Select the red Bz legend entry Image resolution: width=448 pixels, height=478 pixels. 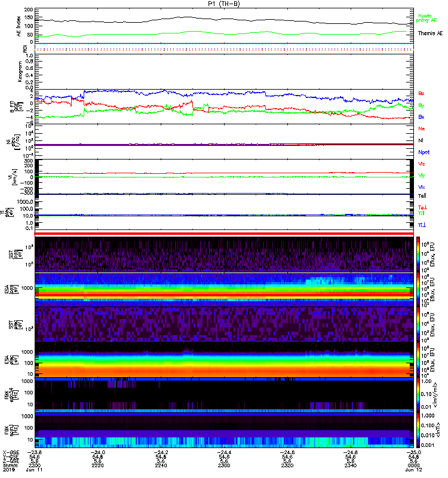tap(421, 94)
